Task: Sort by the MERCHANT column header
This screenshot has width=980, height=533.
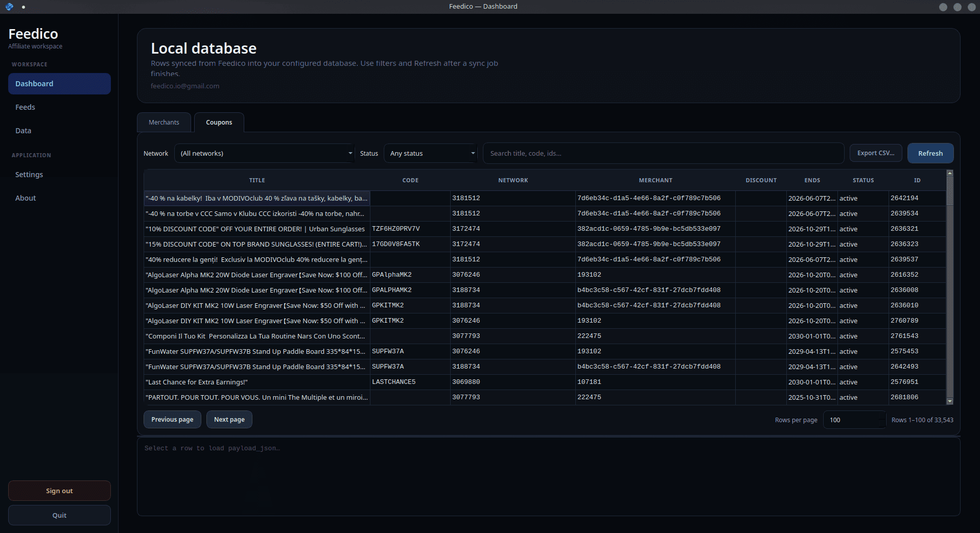Action: (x=656, y=180)
